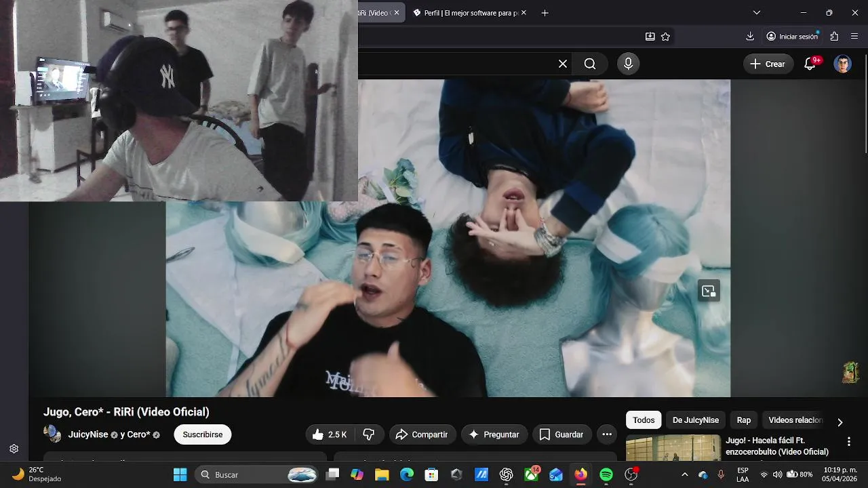Open Microsoft Store from the taskbar

tap(431, 474)
